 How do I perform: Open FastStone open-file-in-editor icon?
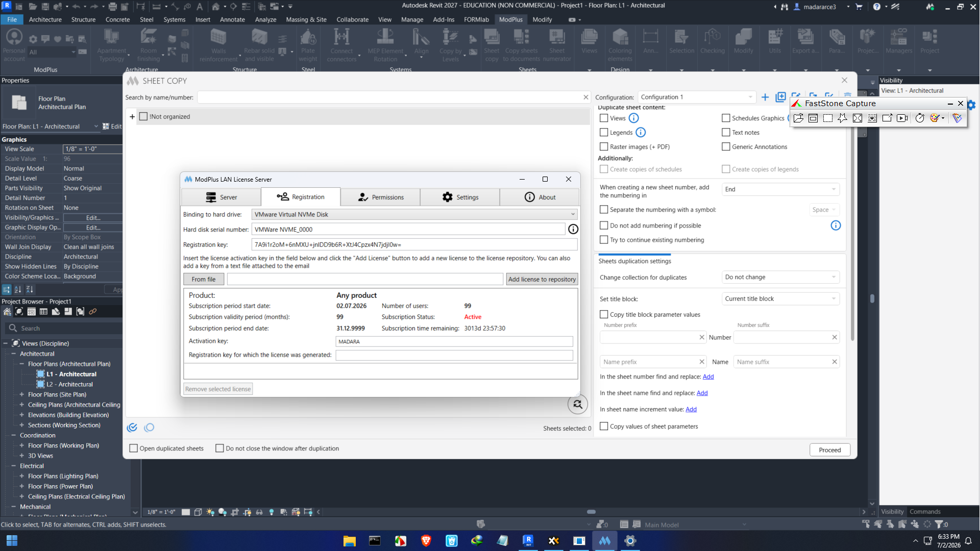pos(798,118)
